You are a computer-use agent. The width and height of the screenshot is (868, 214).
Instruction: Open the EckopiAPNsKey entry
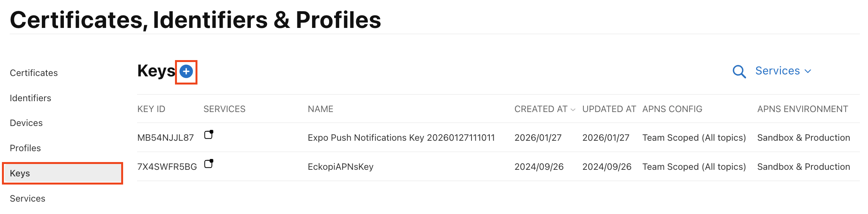tap(340, 167)
